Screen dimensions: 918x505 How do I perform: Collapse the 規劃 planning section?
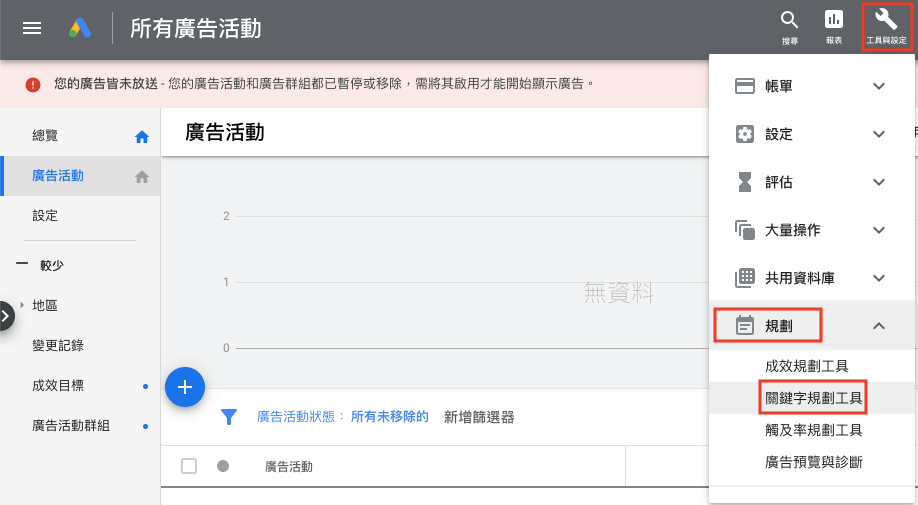879,325
